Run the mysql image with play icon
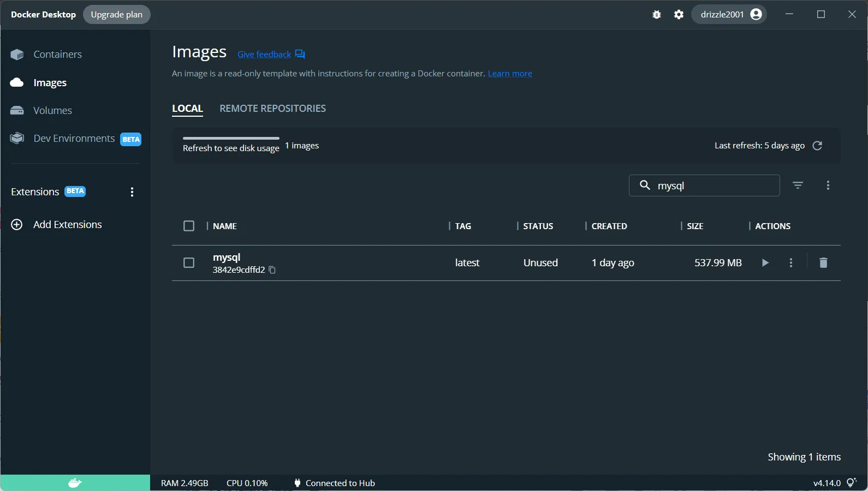Viewport: 868px width, 491px height. pos(765,263)
